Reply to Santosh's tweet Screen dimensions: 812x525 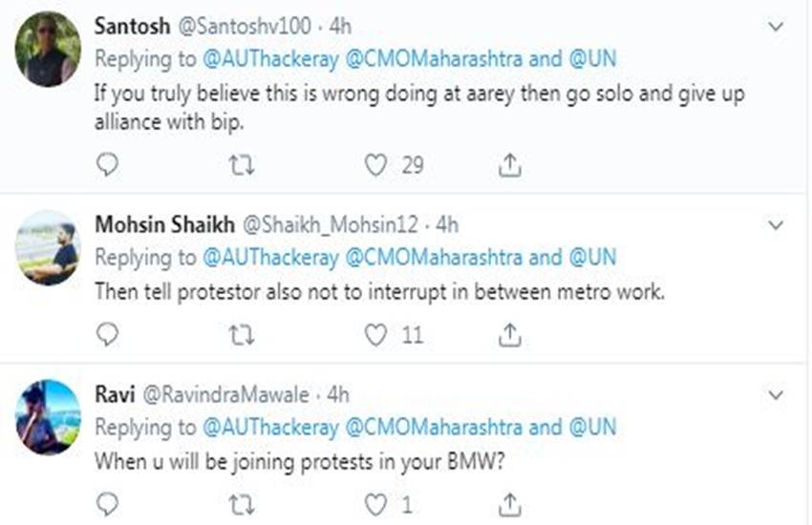[108, 165]
